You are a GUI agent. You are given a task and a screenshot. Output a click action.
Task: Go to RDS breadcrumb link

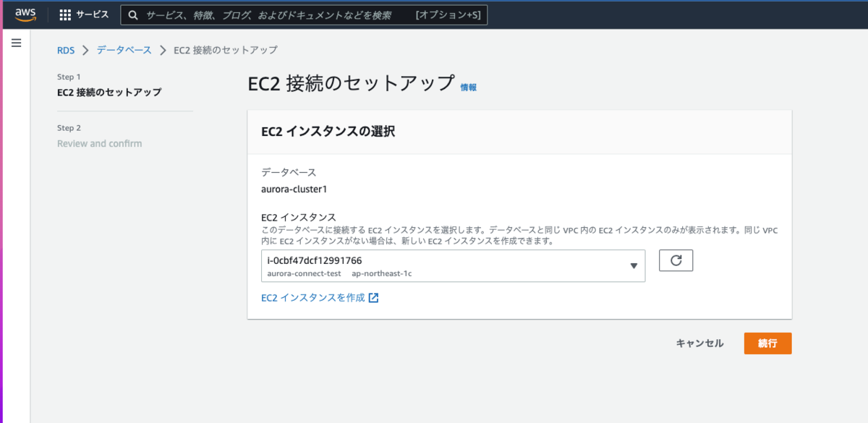tap(66, 50)
